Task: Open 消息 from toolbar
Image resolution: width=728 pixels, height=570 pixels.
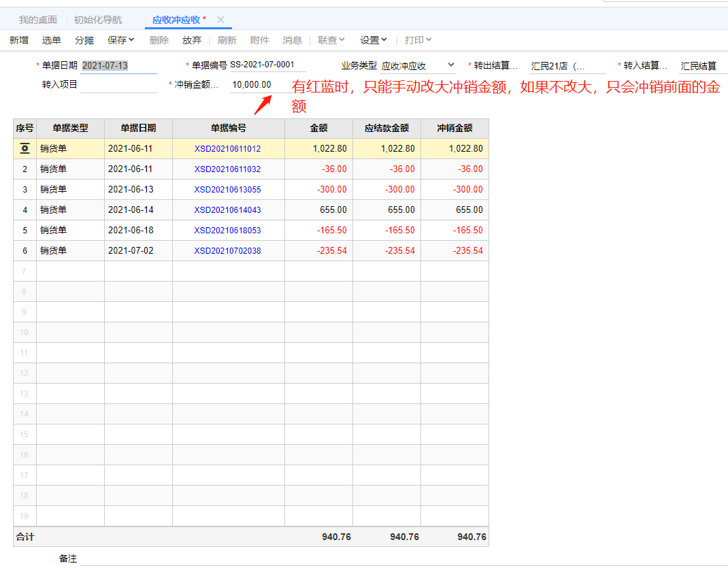Action: [293, 40]
